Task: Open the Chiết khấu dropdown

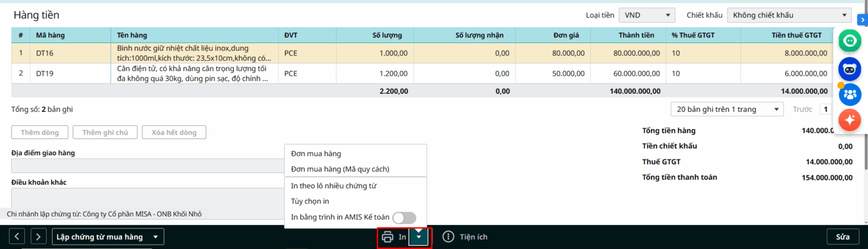Action: [789, 15]
